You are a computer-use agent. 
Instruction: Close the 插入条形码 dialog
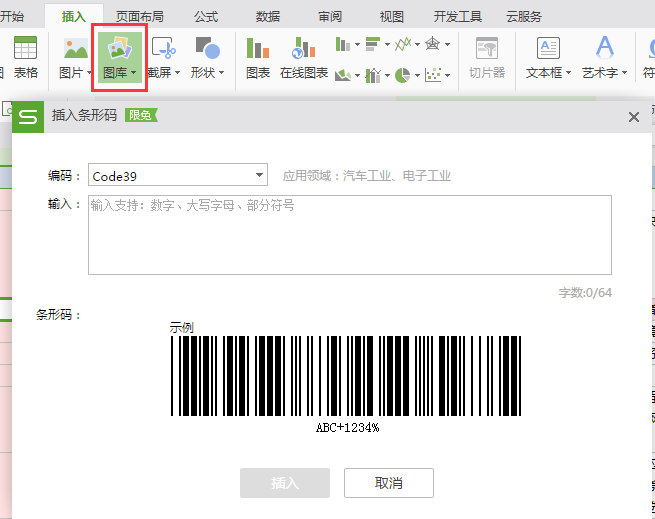click(633, 117)
